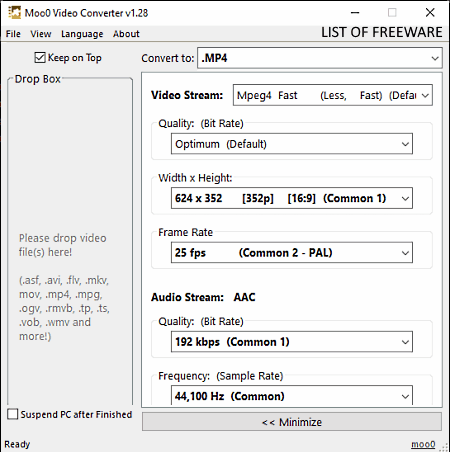Enable Suspend PC after Finished checkbox
This screenshot has width=450, height=452.
click(13, 414)
